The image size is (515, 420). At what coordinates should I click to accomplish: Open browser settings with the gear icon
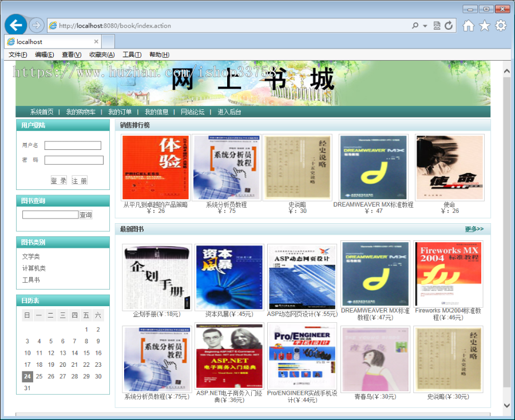(500, 26)
